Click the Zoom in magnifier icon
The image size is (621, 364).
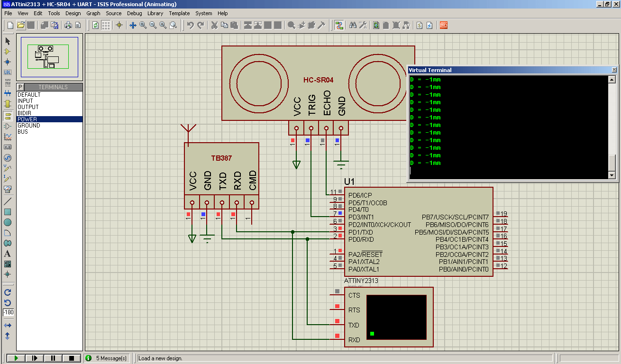pyautogui.click(x=143, y=25)
